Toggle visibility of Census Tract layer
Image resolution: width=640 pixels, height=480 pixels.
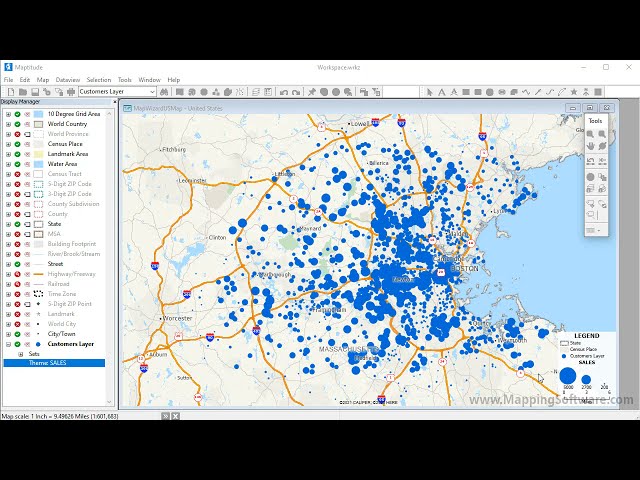[x=18, y=174]
